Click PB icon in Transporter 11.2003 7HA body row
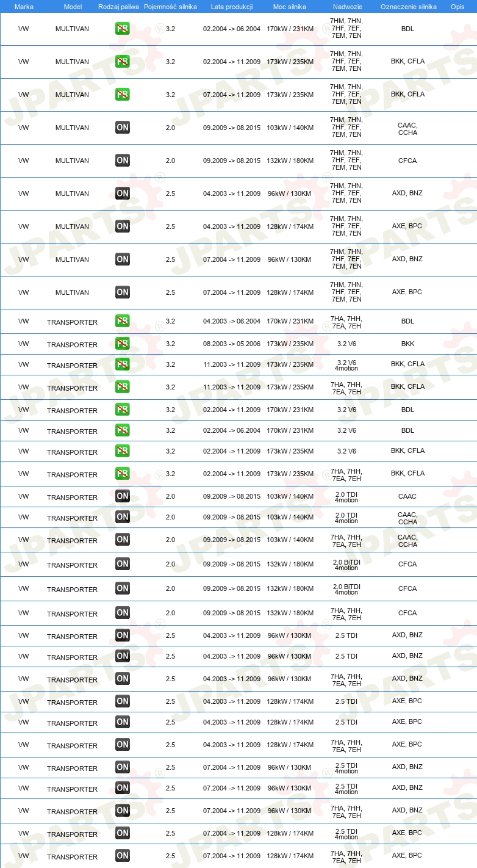 click(x=123, y=386)
